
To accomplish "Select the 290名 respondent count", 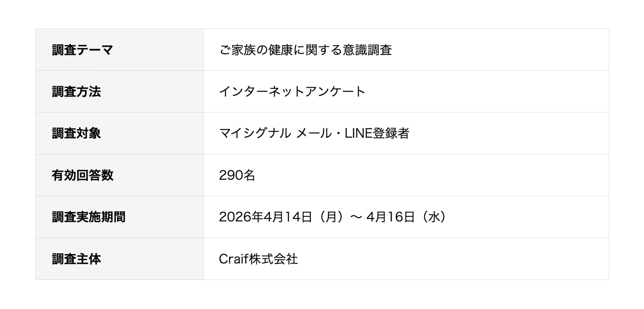I will [237, 175].
